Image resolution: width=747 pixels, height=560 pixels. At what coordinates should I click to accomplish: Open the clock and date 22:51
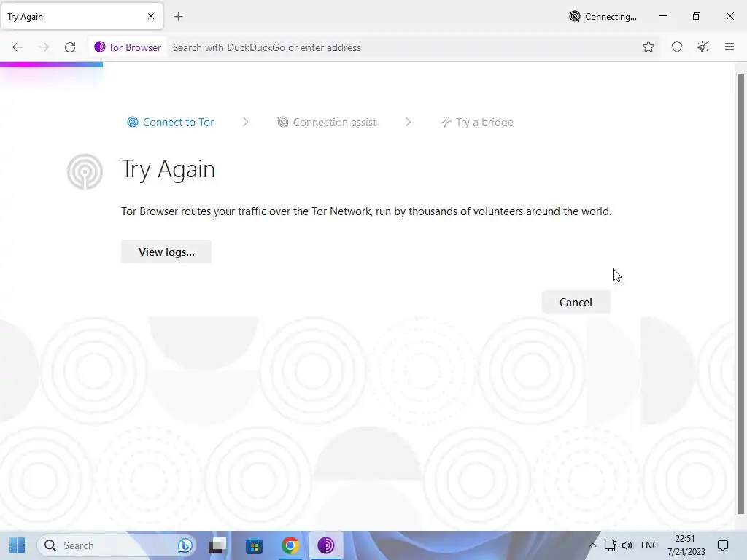click(686, 545)
